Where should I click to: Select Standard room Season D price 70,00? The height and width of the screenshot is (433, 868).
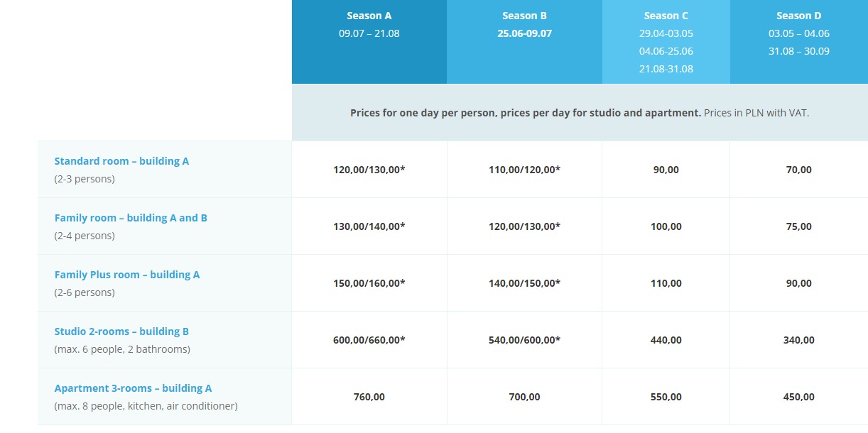(x=798, y=170)
